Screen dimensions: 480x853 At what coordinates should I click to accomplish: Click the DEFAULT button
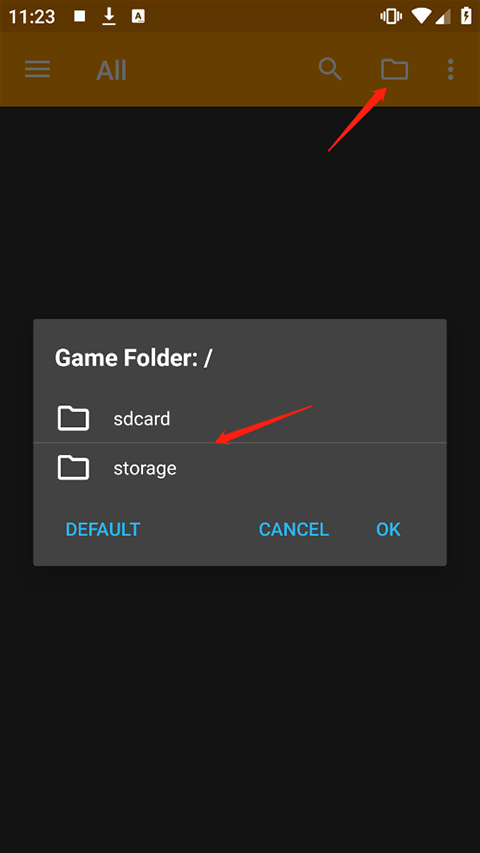click(x=103, y=529)
